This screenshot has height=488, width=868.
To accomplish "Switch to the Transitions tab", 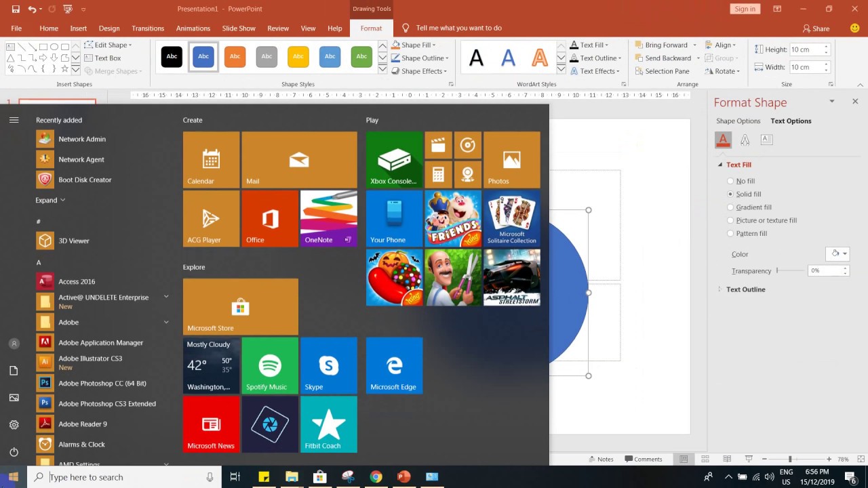I will click(x=148, y=28).
